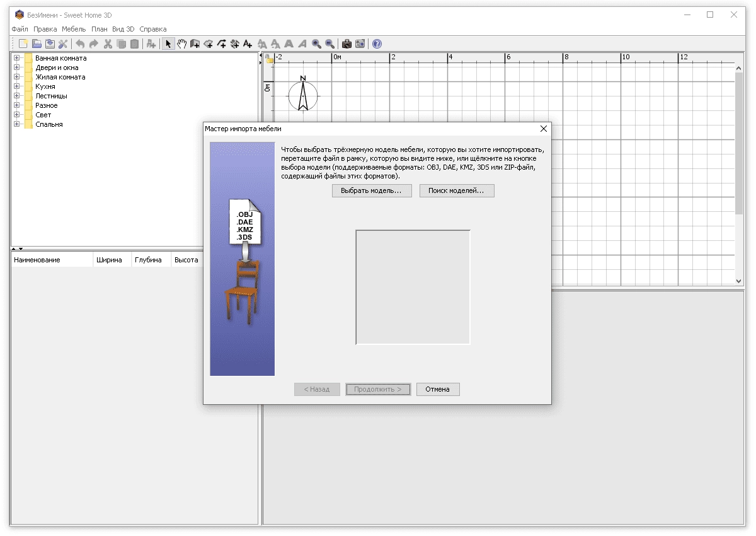This screenshot has width=756, height=536.
Task: Open Preferences via the toolbar tools icon
Action: point(63,44)
